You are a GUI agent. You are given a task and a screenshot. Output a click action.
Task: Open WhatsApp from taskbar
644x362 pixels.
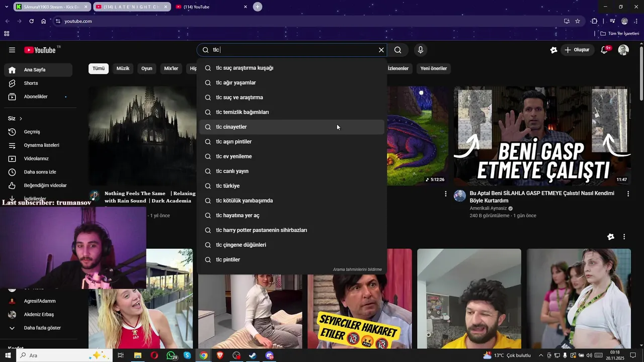(x=172, y=355)
